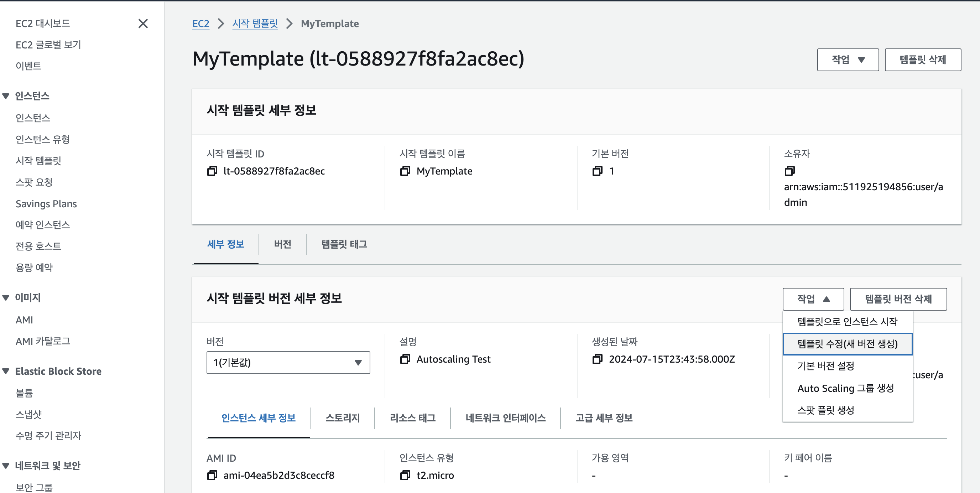Open the version 1(기본값) dropdown
The width and height of the screenshot is (980, 493).
(288, 362)
